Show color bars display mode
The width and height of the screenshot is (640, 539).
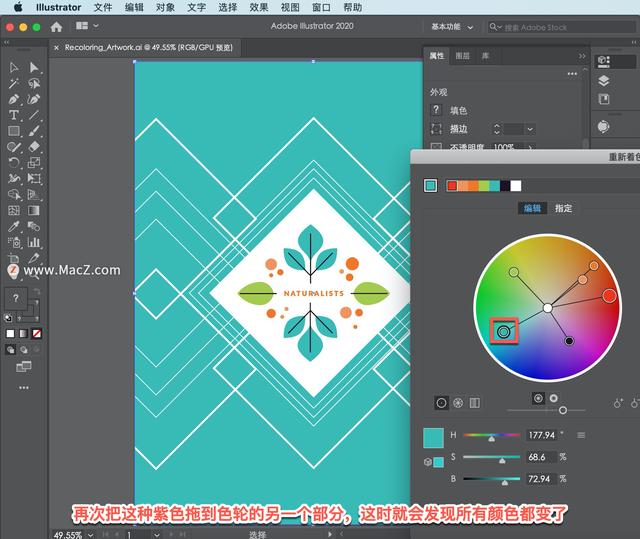[475, 403]
